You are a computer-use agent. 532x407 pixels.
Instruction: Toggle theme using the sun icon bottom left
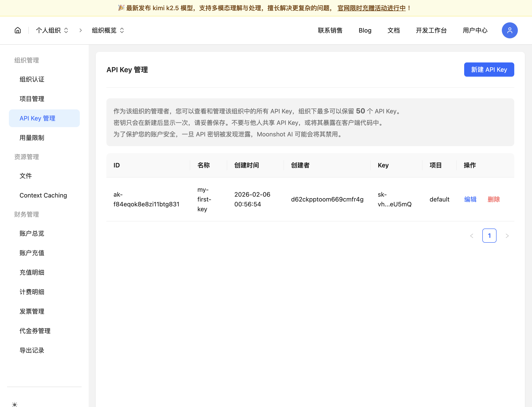[15, 404]
